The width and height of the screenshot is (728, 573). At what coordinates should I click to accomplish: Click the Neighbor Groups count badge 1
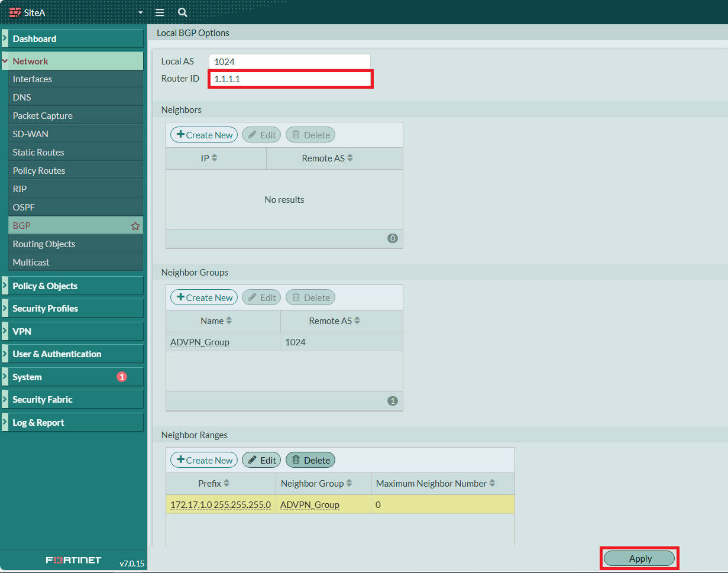(393, 401)
